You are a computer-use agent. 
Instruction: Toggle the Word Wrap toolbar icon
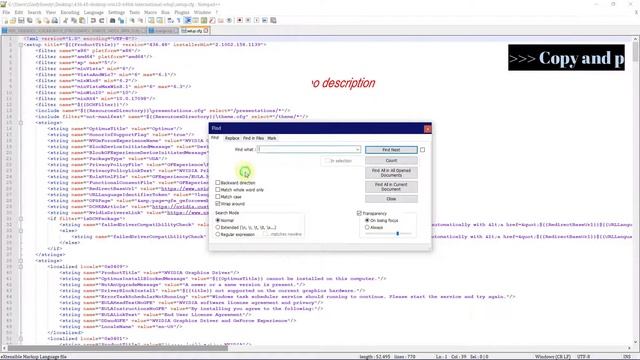pyautogui.click(x=170, y=20)
